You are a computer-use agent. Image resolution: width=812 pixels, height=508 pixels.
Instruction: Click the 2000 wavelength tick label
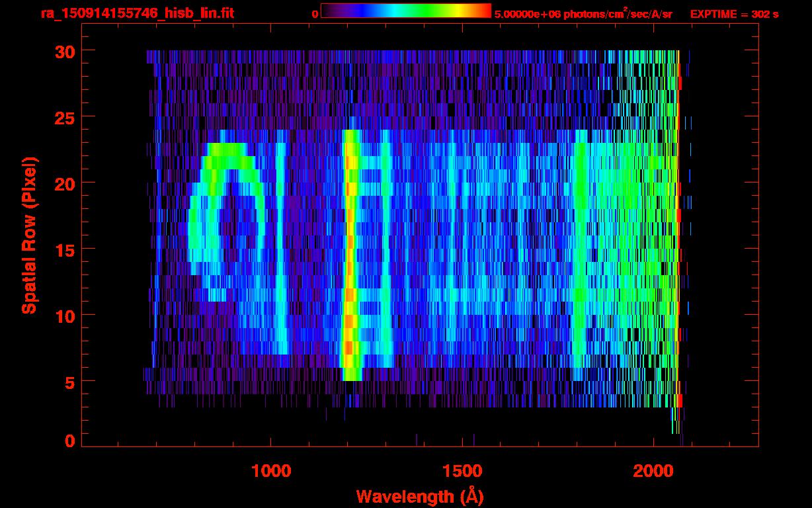click(654, 471)
